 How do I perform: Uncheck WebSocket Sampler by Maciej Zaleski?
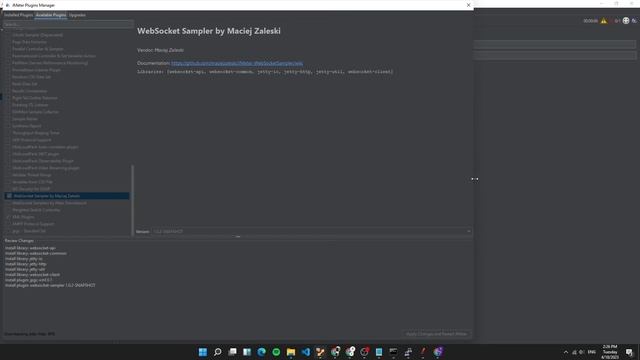click(9, 196)
